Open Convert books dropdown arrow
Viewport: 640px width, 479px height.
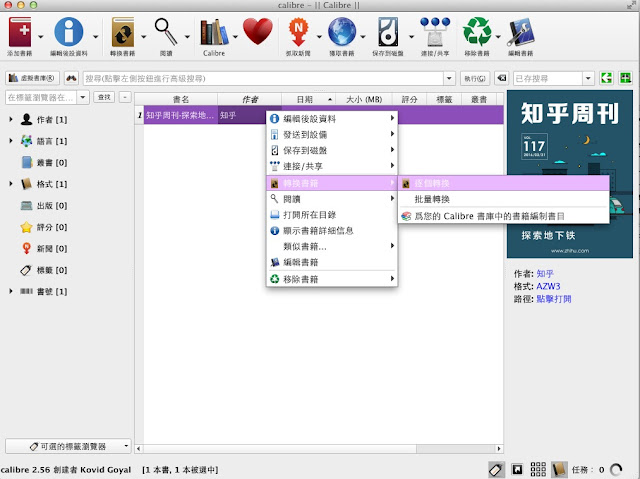(x=143, y=37)
